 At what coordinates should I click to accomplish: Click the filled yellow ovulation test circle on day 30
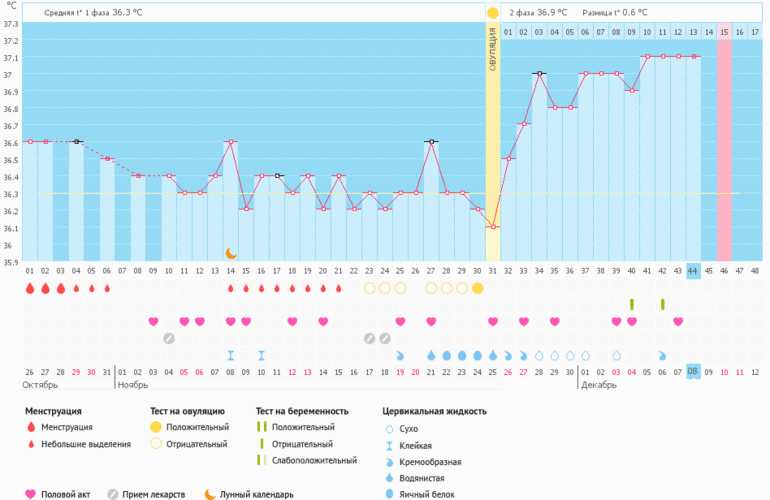coord(477,288)
